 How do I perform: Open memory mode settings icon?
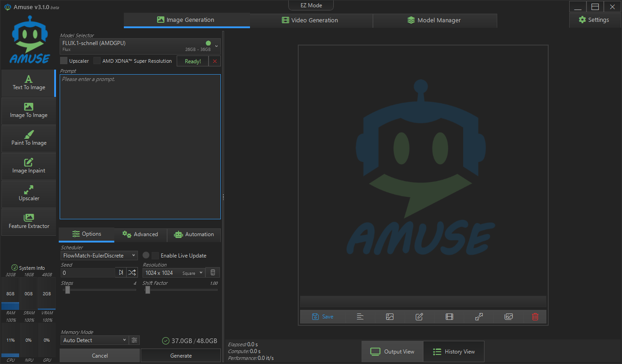point(134,340)
